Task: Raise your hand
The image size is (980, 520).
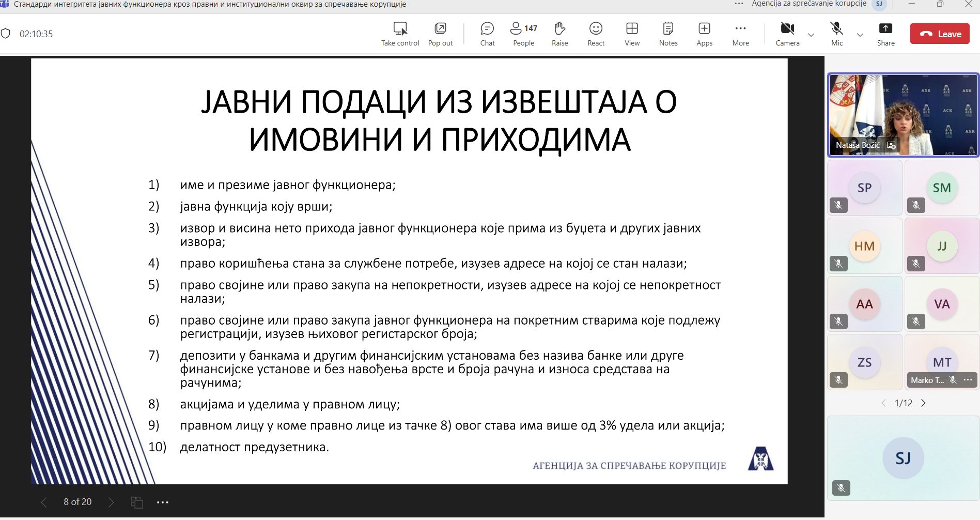Action: click(559, 34)
